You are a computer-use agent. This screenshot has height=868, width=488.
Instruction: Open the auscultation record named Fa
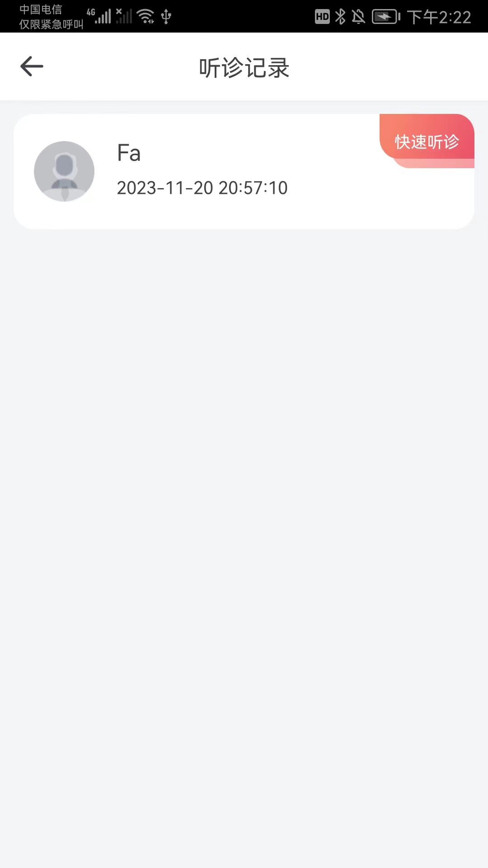point(129,153)
